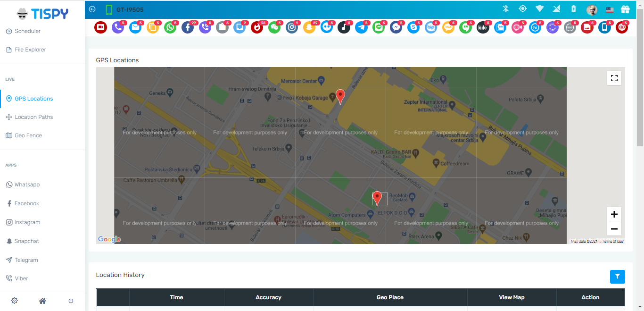Open Snapchat in the sidebar Apps list
Viewport: 644px width, 311px height.
coord(26,241)
